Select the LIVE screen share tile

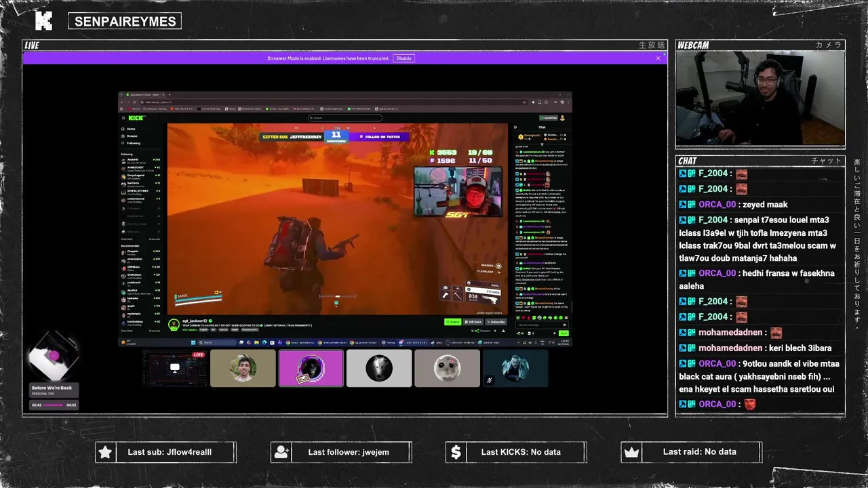(175, 368)
